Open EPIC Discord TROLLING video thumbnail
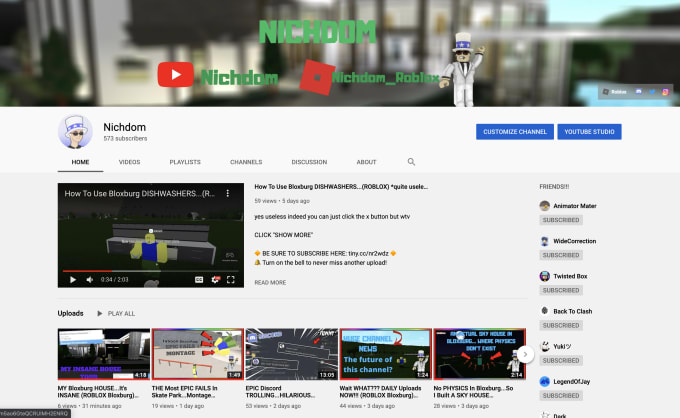The image size is (680, 418). click(x=291, y=354)
